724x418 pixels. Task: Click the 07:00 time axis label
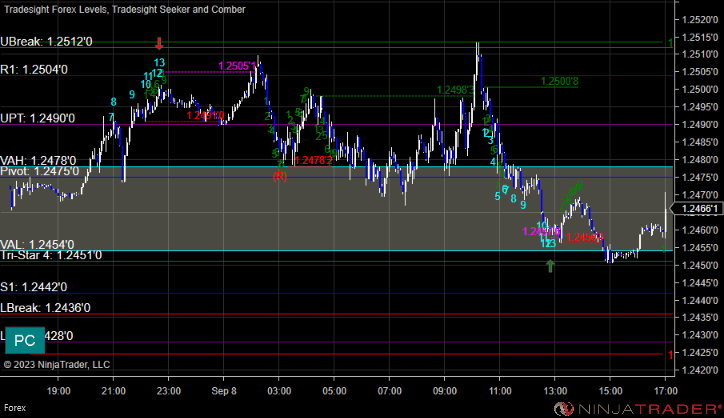coord(389,391)
